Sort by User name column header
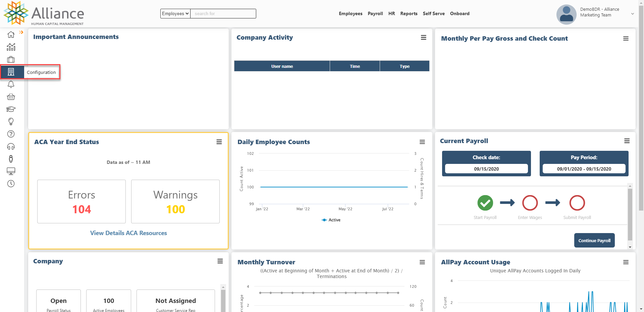644x312 pixels. (x=282, y=66)
